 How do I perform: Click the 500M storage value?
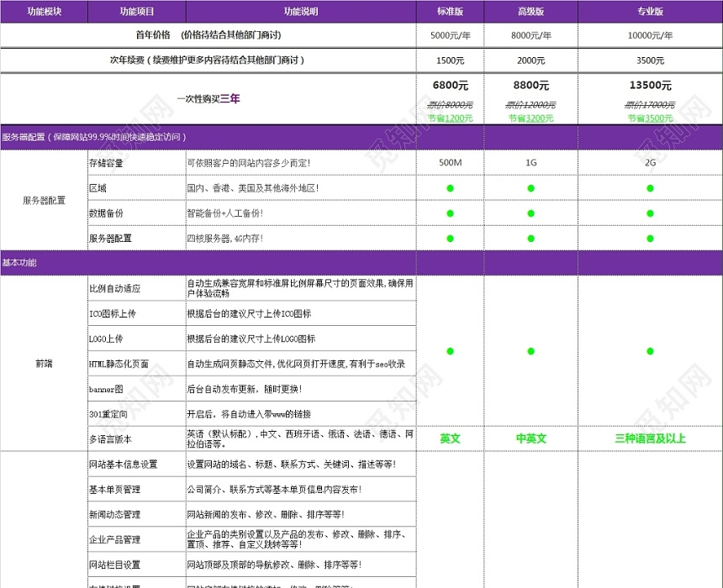(450, 163)
